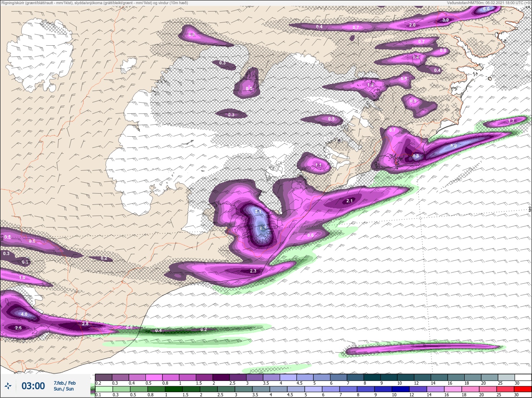Click the map value label 2.6
This screenshot has height=398, width=532.
[18, 328]
